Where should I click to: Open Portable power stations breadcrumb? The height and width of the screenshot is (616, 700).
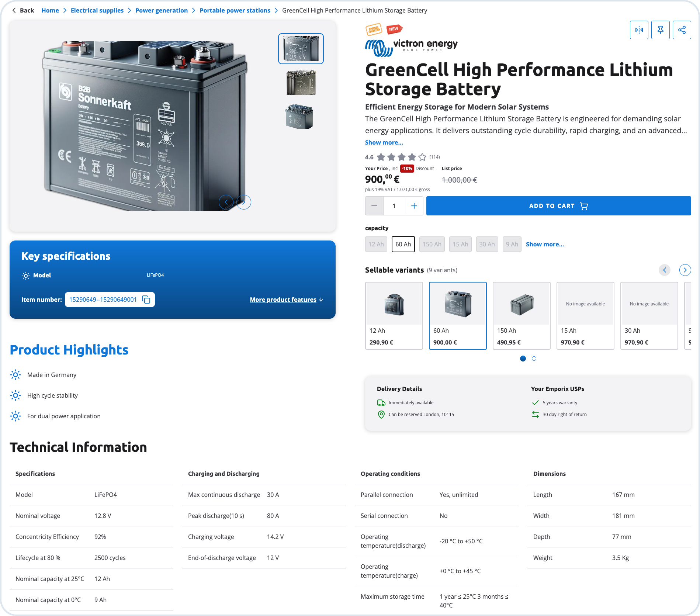[x=235, y=10]
